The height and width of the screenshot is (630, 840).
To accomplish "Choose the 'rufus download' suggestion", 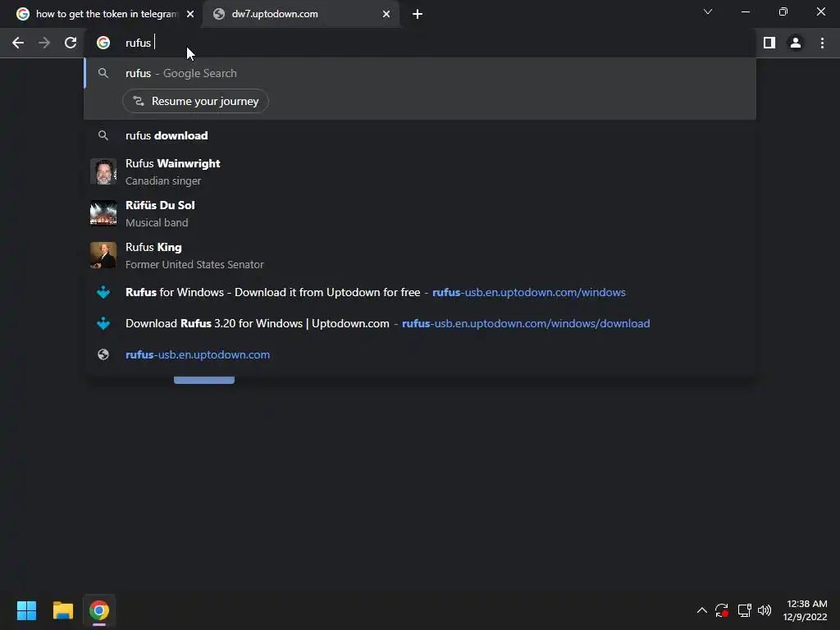I will click(x=420, y=135).
